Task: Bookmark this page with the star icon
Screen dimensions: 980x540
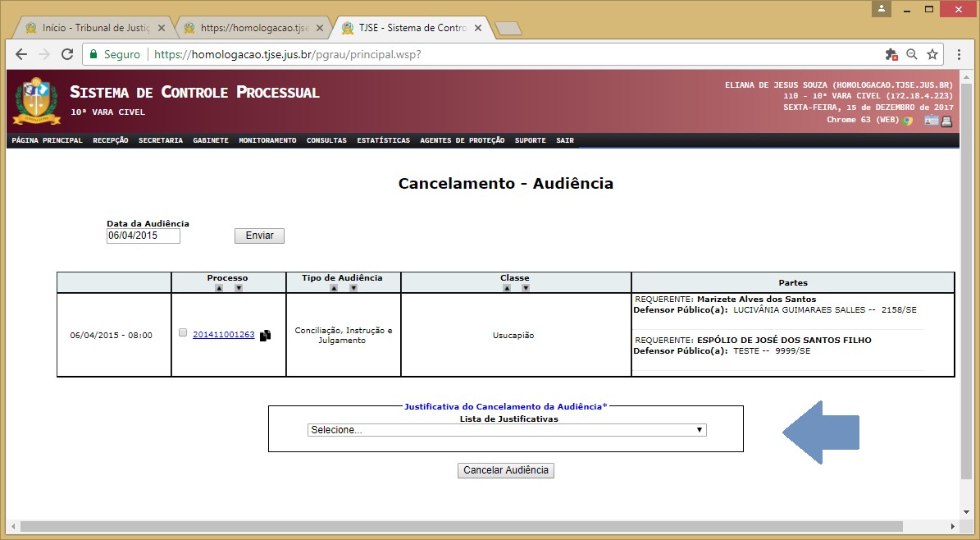Action: (932, 54)
